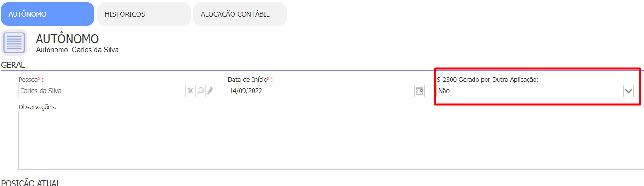The image size is (644, 186).
Task: Focus the Pessoa field with Carlos da Silva
Action: pyautogui.click(x=102, y=91)
